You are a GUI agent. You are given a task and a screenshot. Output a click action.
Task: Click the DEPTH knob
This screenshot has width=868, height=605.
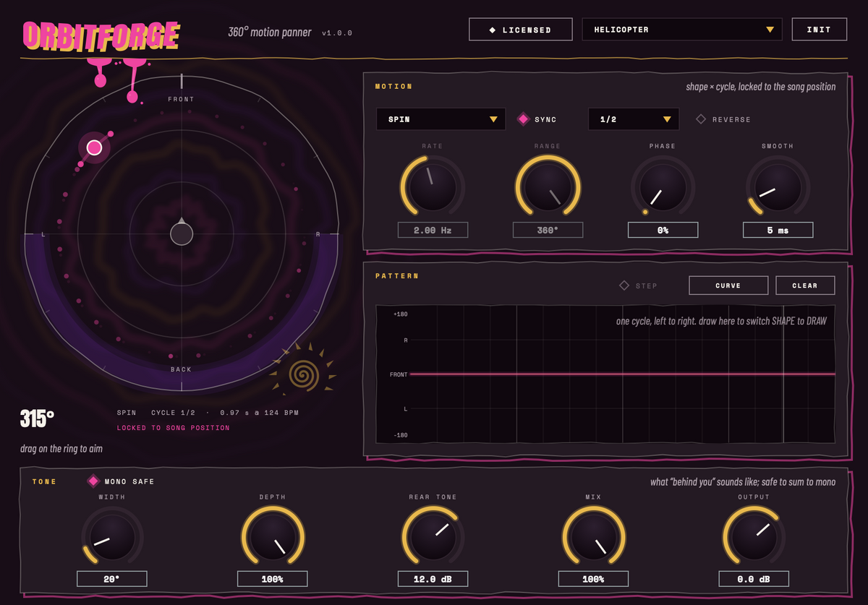(273, 537)
